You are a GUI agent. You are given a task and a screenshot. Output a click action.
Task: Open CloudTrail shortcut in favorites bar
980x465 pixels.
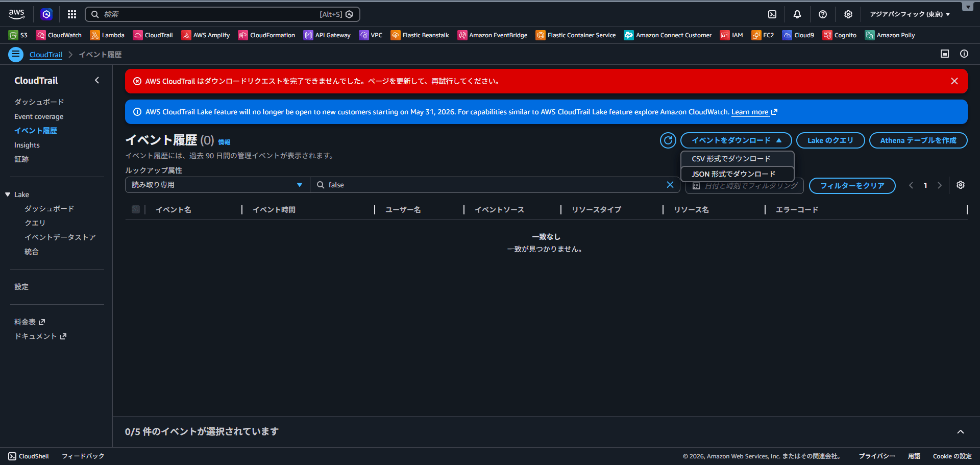153,35
